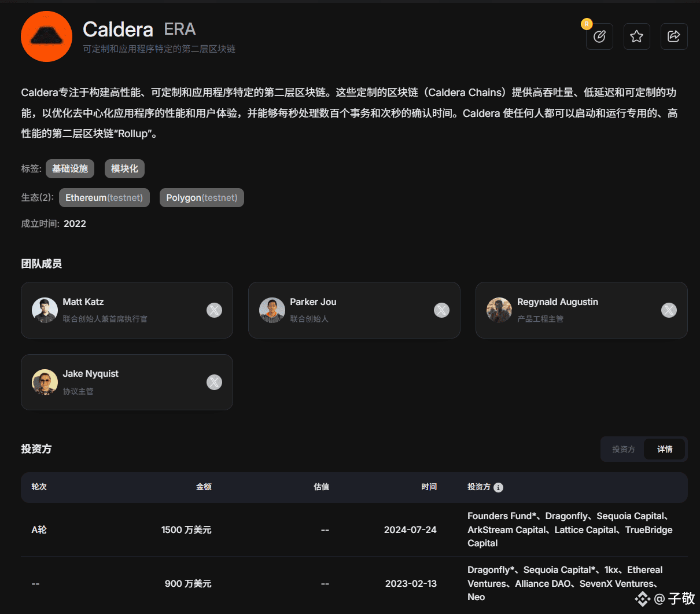The image size is (700, 614).
Task: Select the 模块化 tag
Action: click(124, 168)
